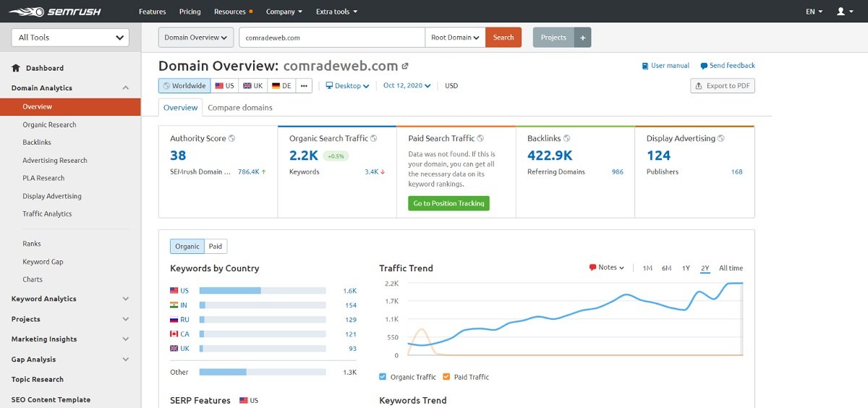Open the Pricing menu item
The image size is (868, 408).
coord(190,12)
